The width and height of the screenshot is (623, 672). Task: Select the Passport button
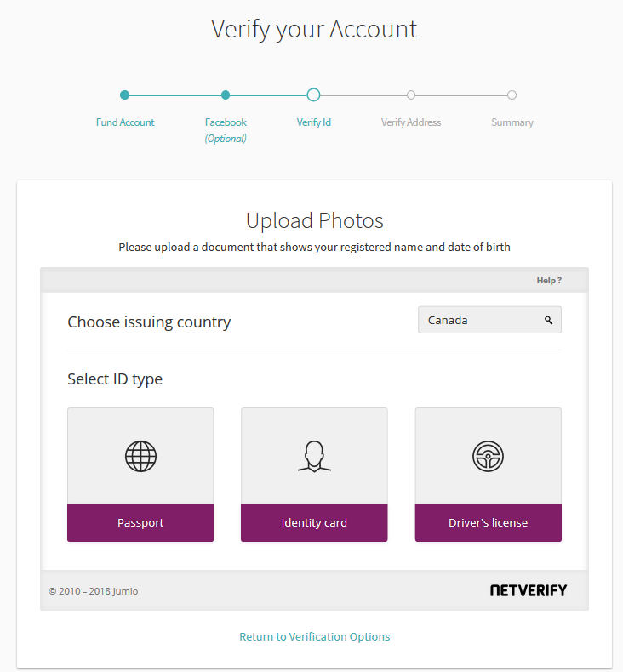[x=140, y=522]
